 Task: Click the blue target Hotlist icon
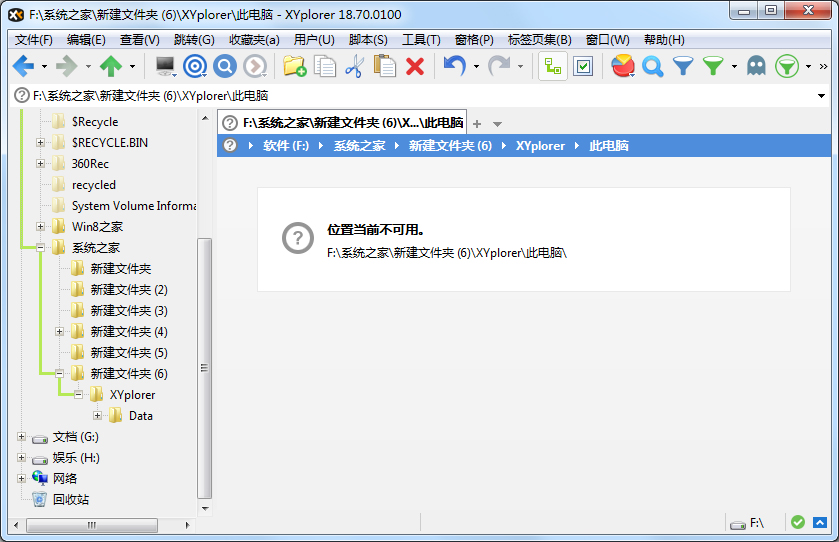pos(195,66)
